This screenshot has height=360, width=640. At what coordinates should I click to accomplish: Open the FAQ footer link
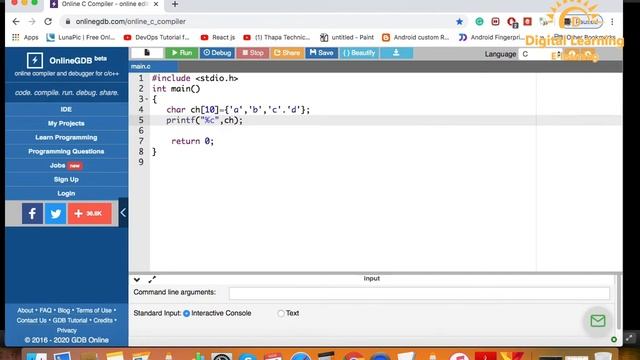(x=46, y=310)
